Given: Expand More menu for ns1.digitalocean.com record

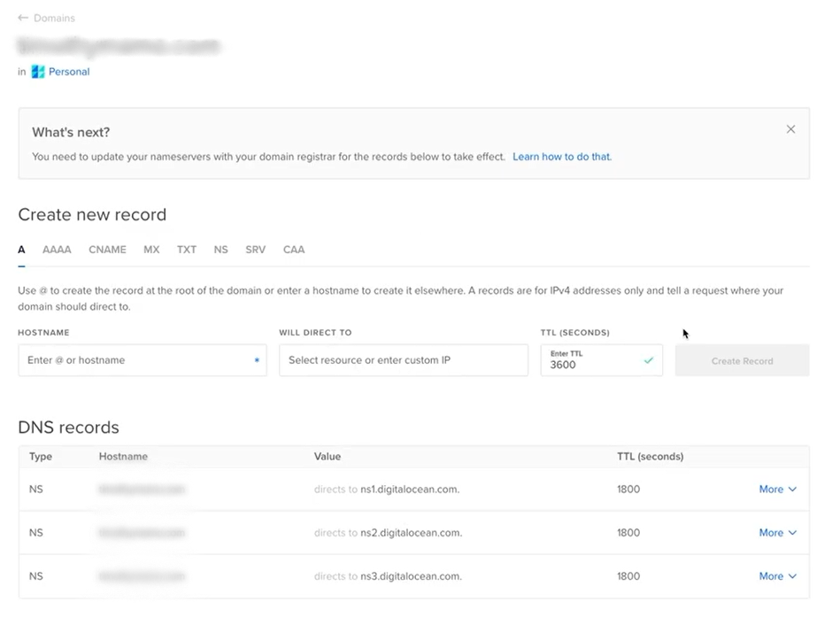Looking at the screenshot, I should pyautogui.click(x=777, y=489).
